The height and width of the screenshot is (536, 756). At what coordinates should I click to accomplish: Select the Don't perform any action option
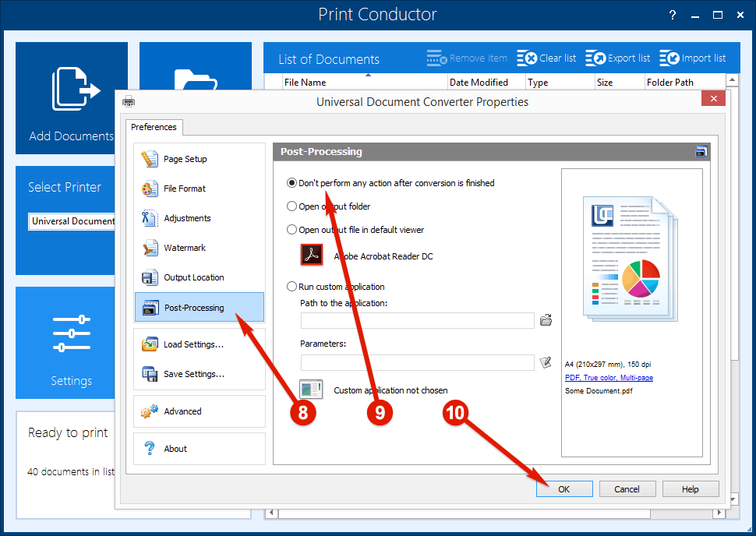tap(291, 183)
